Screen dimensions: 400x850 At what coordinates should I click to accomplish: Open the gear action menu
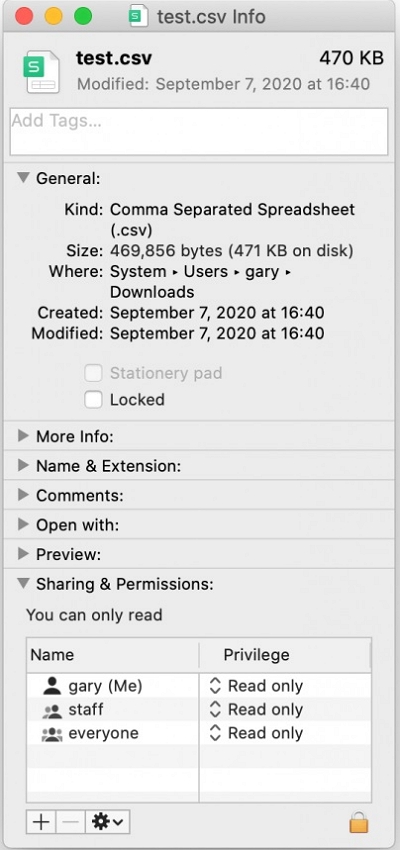pos(107,822)
